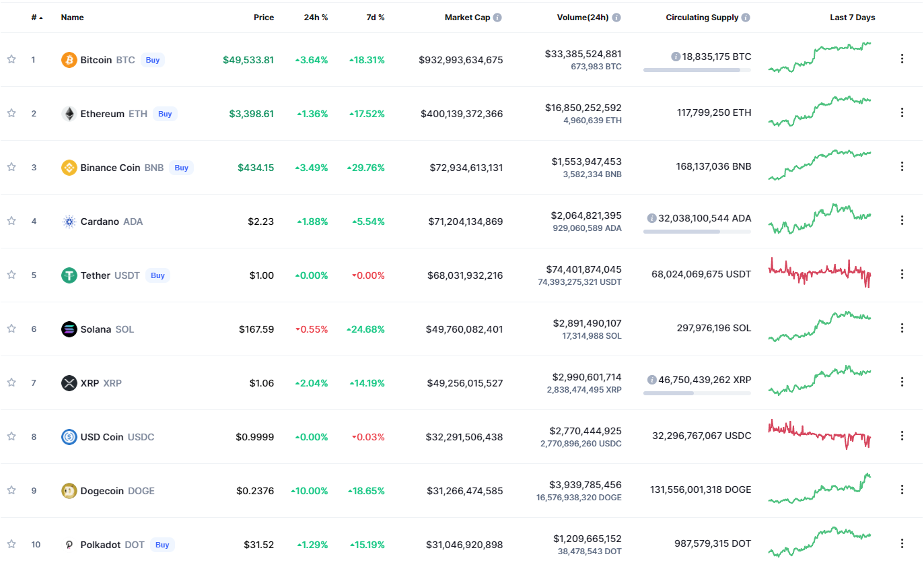Add Solana to watchlist via star

point(11,329)
